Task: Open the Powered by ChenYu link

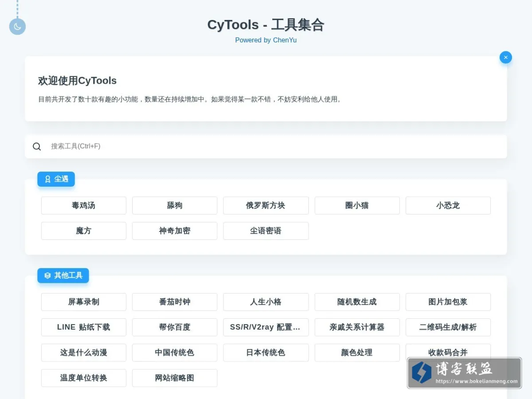Action: click(266, 40)
